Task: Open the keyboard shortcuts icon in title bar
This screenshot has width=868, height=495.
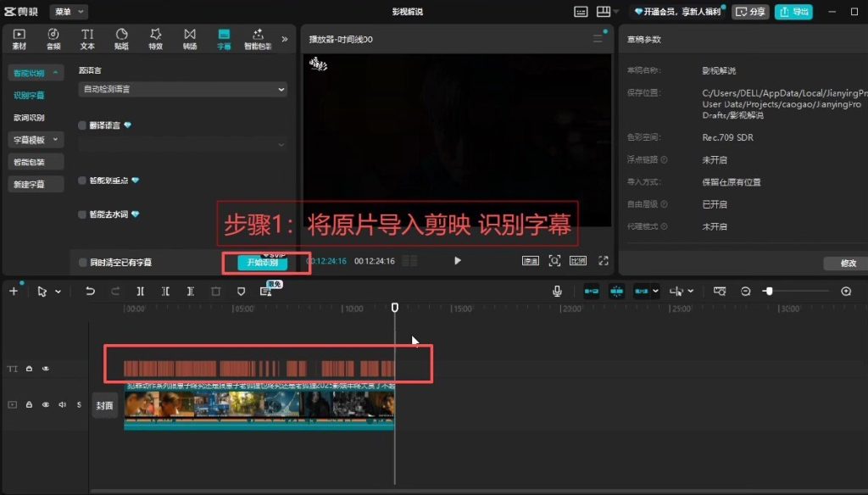Action: (581, 12)
